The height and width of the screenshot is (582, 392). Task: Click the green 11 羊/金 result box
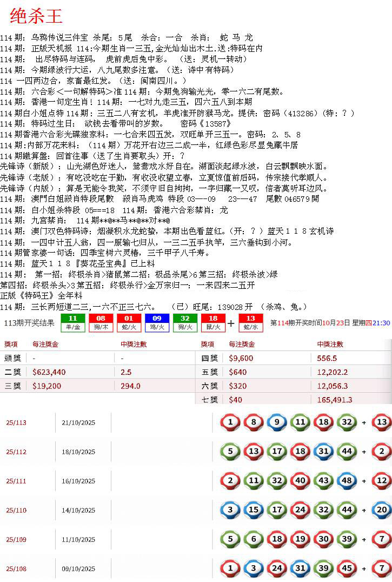(72, 322)
